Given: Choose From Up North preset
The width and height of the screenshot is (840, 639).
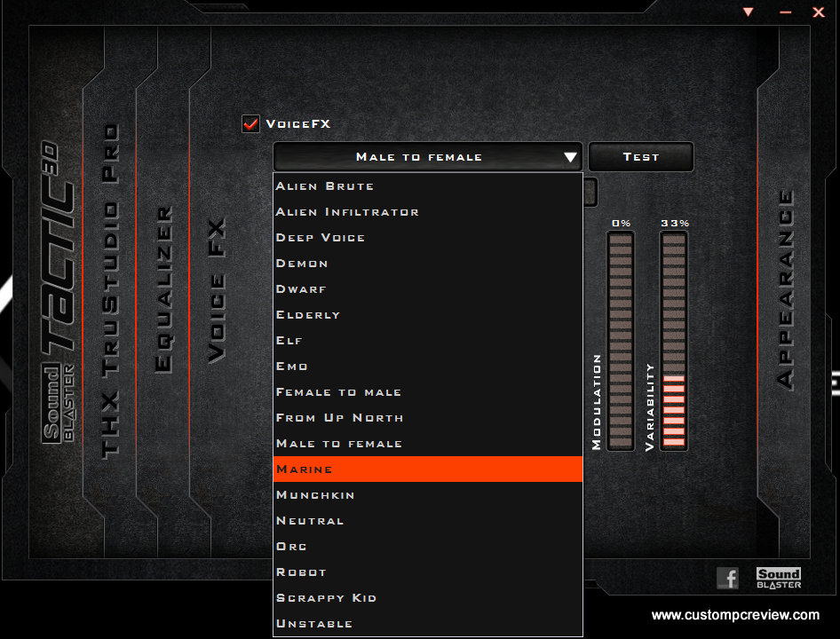Looking at the screenshot, I should (427, 417).
